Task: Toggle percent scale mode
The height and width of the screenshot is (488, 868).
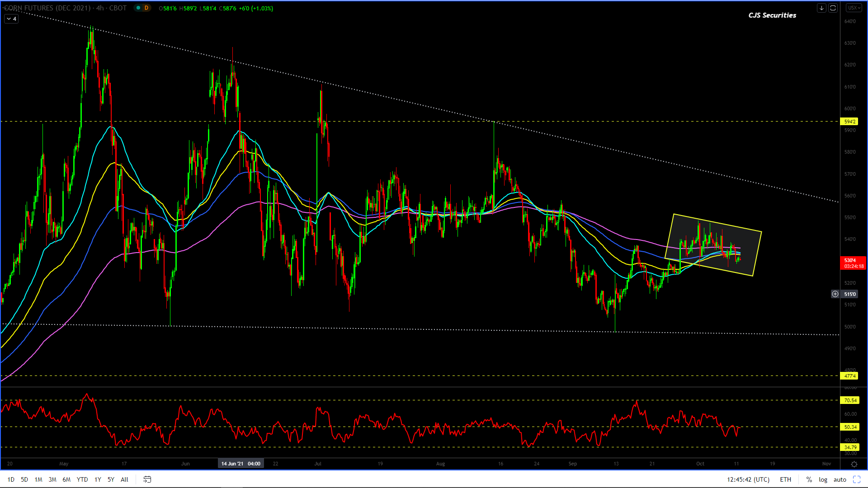Action: tap(809, 479)
